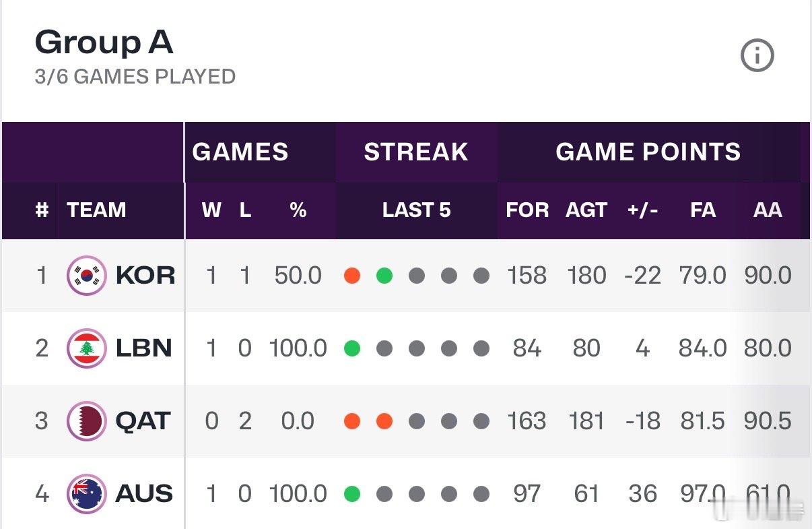The image size is (812, 529).
Task: Open the QAT team name link
Action: (144, 421)
